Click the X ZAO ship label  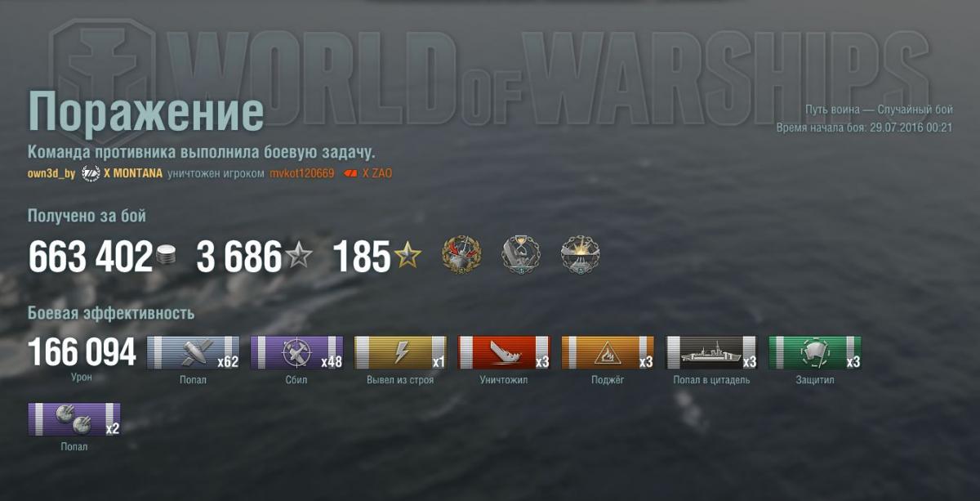point(376,174)
